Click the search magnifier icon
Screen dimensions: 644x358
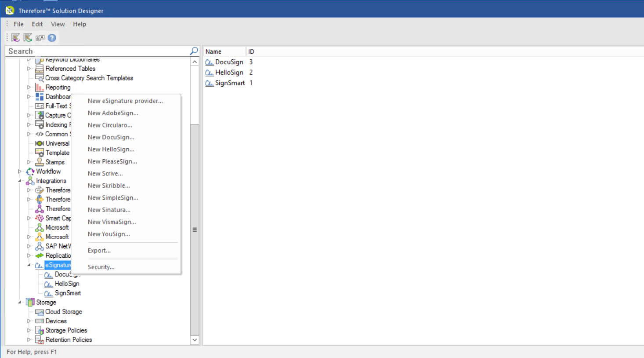point(194,51)
